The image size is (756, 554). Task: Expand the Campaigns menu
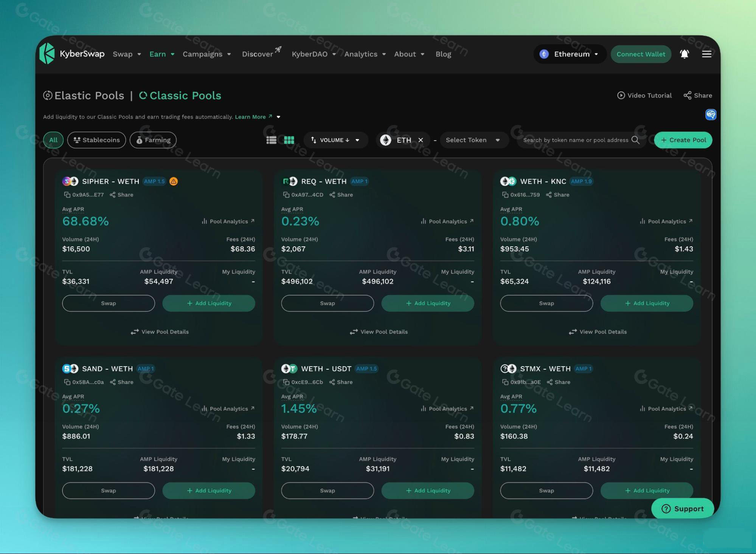click(x=207, y=54)
